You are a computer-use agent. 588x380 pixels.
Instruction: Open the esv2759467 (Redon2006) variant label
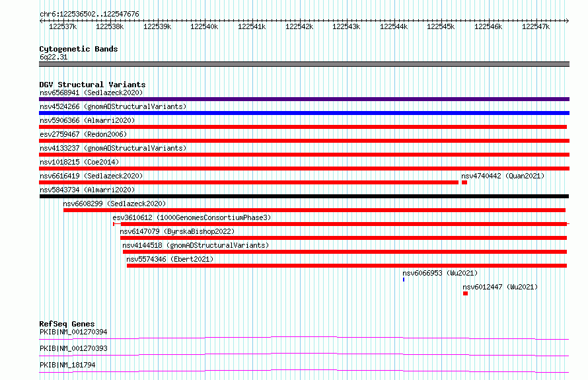coord(83,134)
